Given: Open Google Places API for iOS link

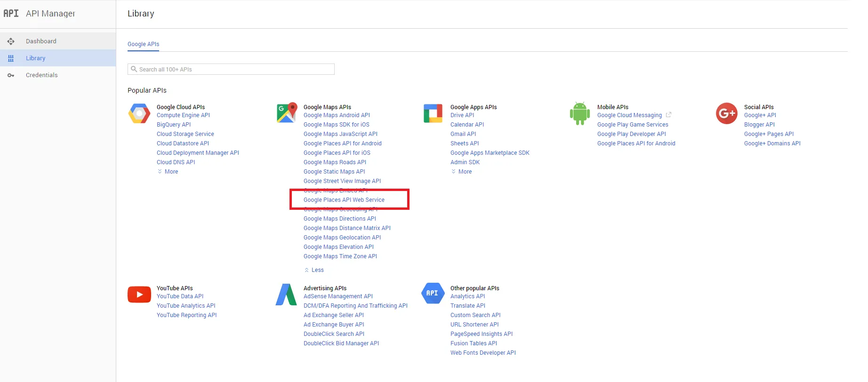Looking at the screenshot, I should click(337, 153).
